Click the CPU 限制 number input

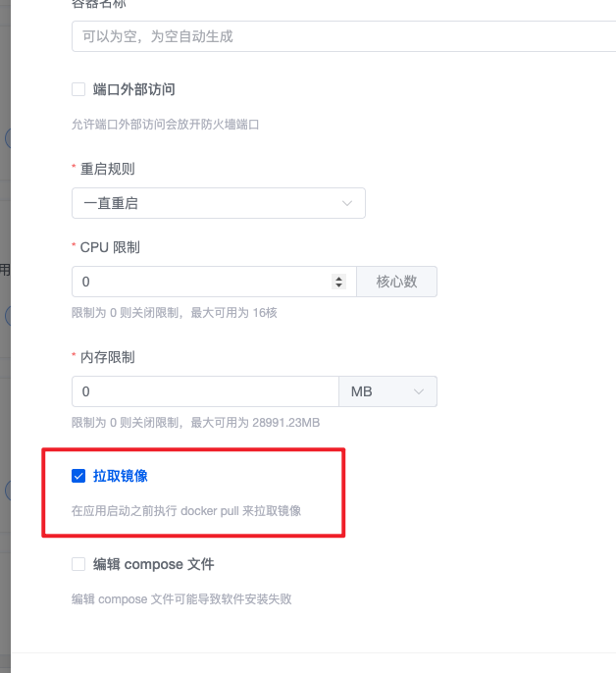pyautogui.click(x=202, y=282)
